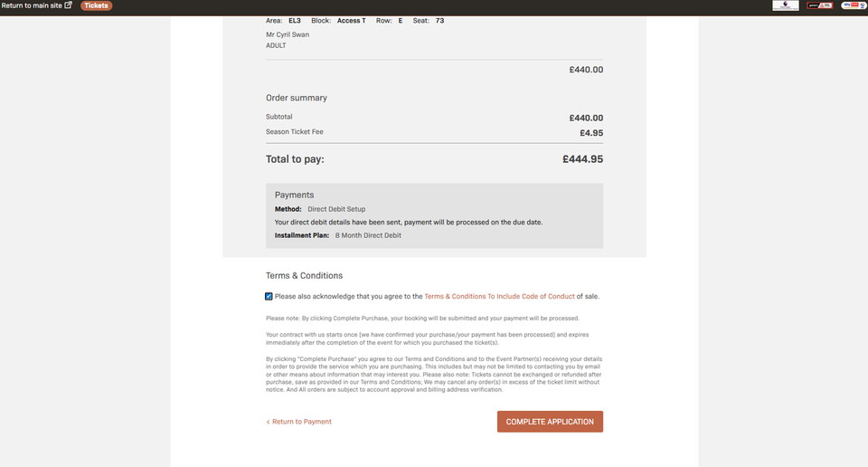This screenshot has width=868, height=467.
Task: Untick the Terms & Conditions agreement checkbox
Action: tap(269, 296)
